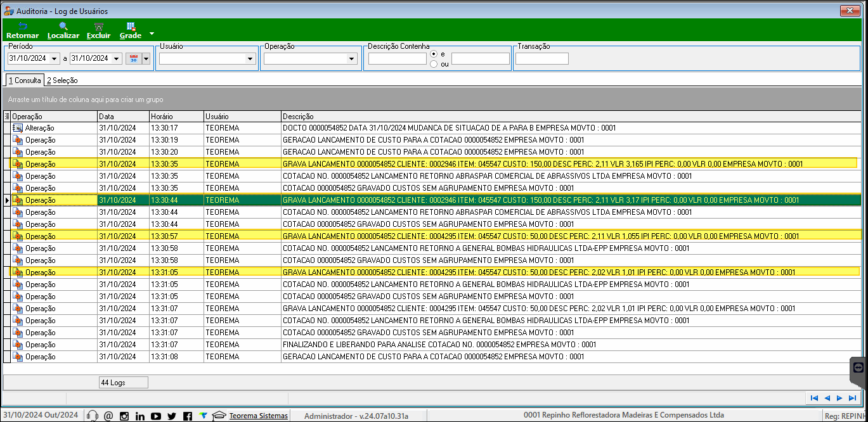
Task: Click the Excluir delete tool
Action: click(x=98, y=31)
